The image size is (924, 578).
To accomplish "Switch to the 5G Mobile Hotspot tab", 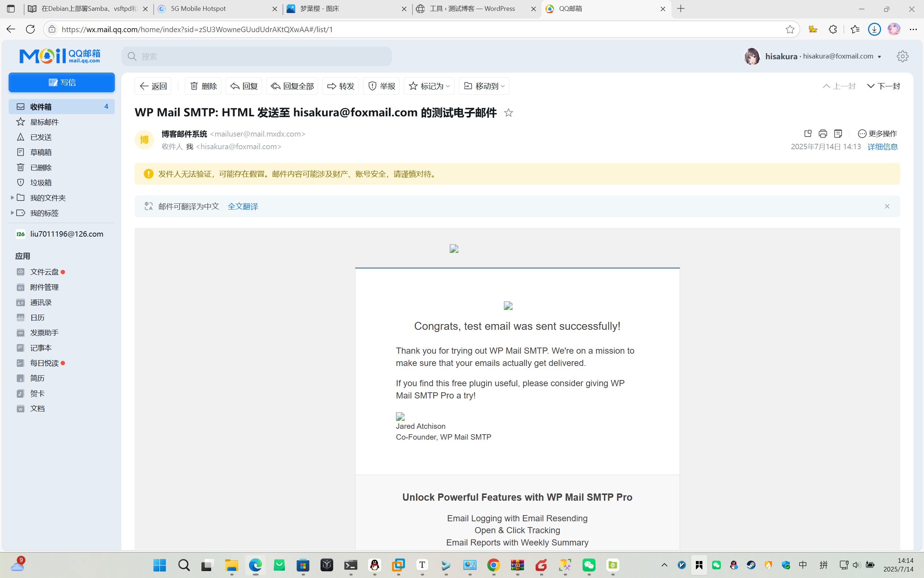I will pyautogui.click(x=218, y=9).
